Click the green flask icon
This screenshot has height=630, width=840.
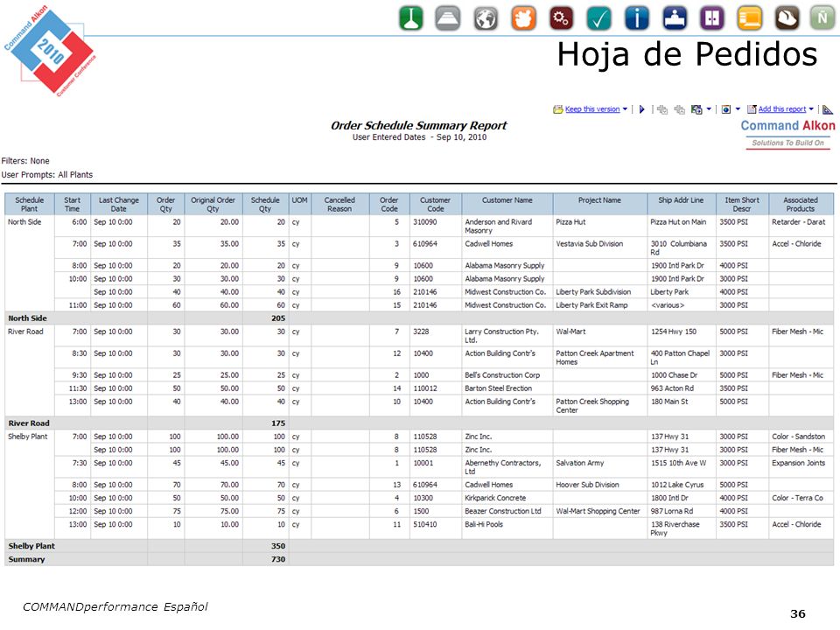tap(411, 18)
